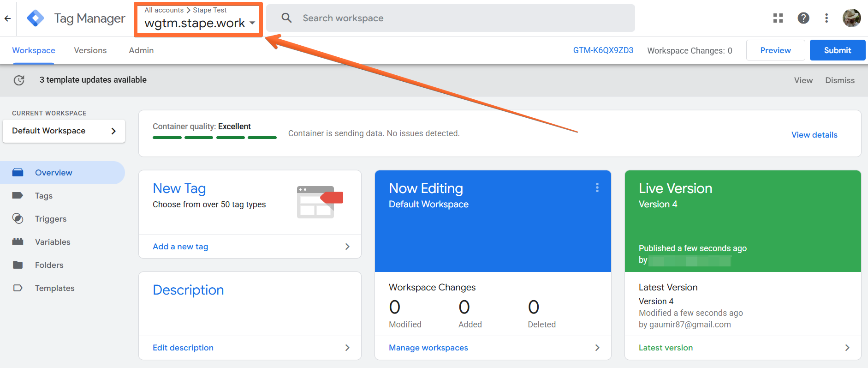Click the All accounts breadcrumb

coord(164,10)
